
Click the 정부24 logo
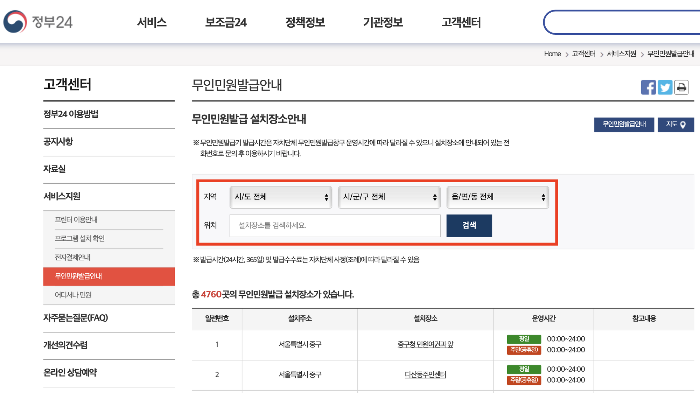(38, 21)
